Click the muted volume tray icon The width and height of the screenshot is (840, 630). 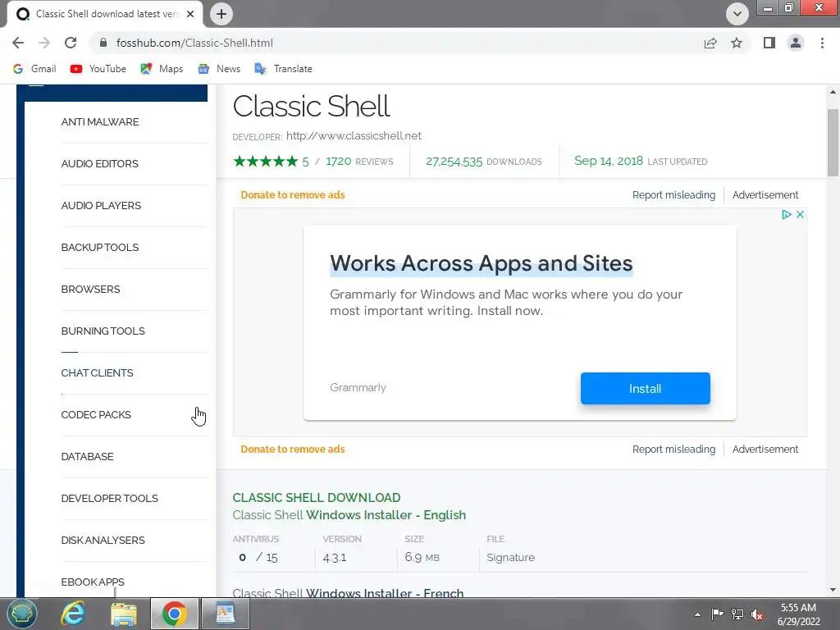pos(757,614)
